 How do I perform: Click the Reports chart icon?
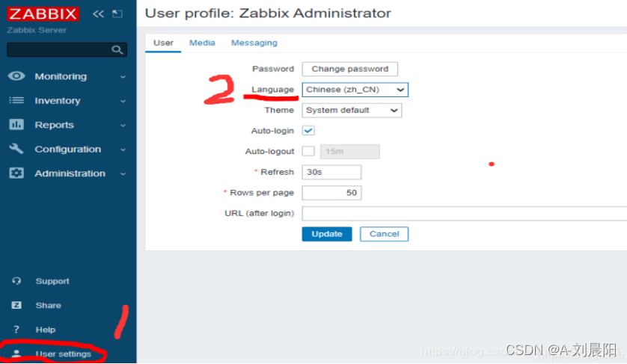(16, 125)
